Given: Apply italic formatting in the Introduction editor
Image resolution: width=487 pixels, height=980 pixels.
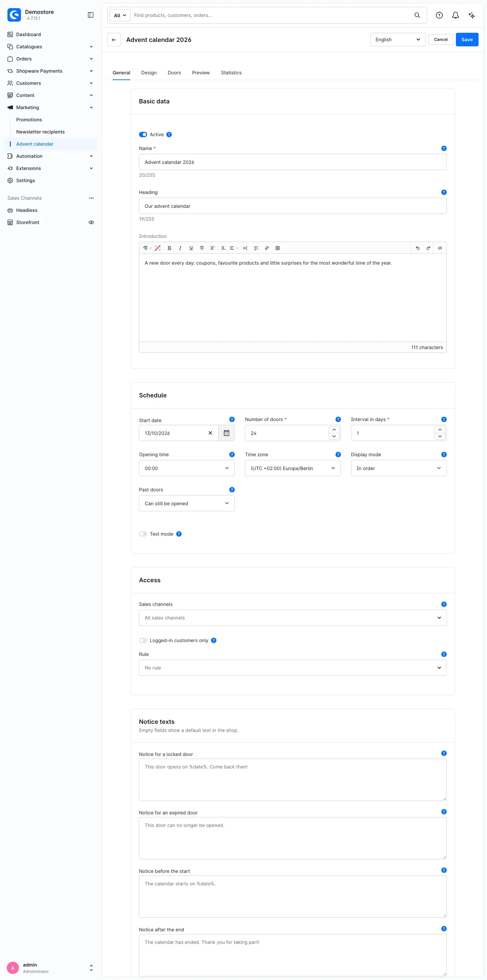Looking at the screenshot, I should pos(180,248).
